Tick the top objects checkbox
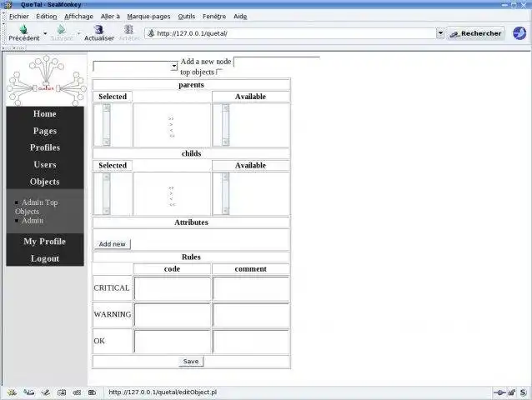This screenshot has width=532, height=400. 219,72
